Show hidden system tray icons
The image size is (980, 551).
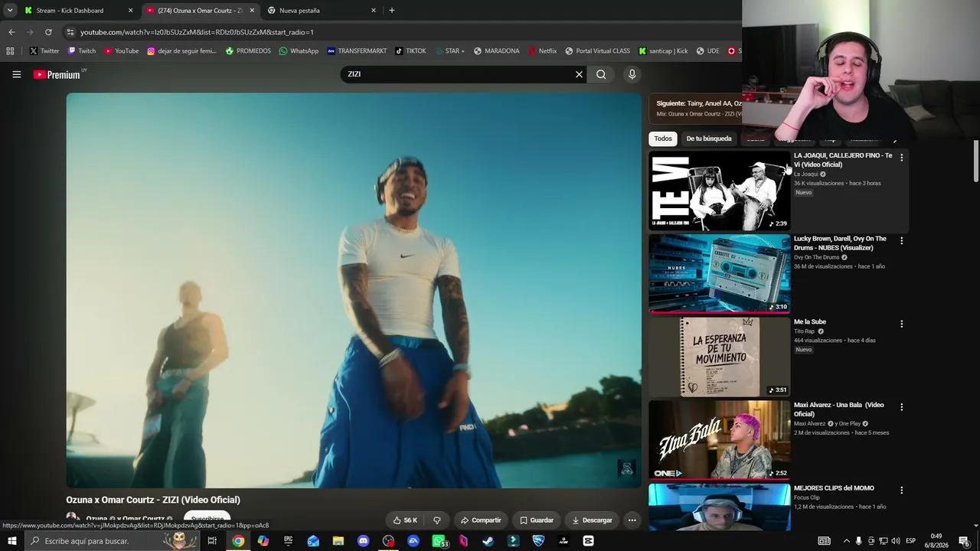point(846,541)
